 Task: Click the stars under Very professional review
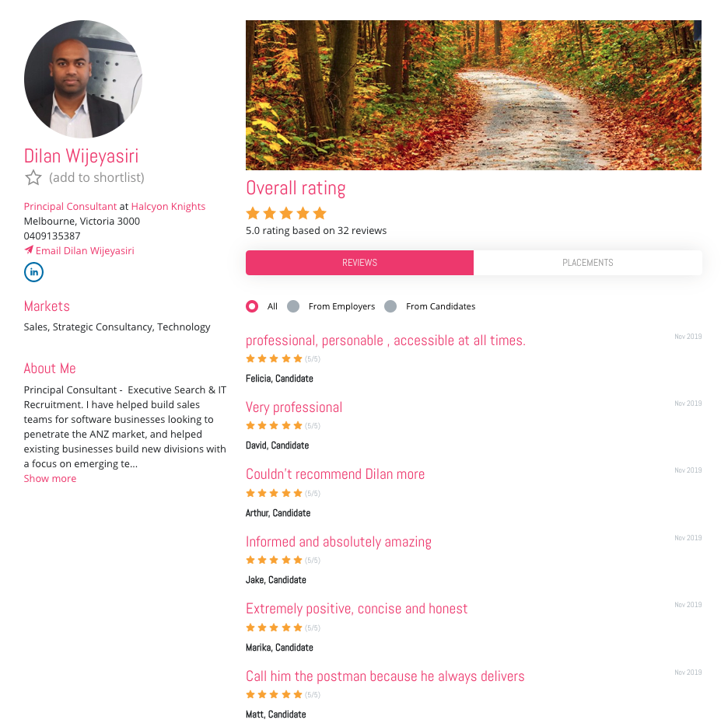[x=274, y=425]
